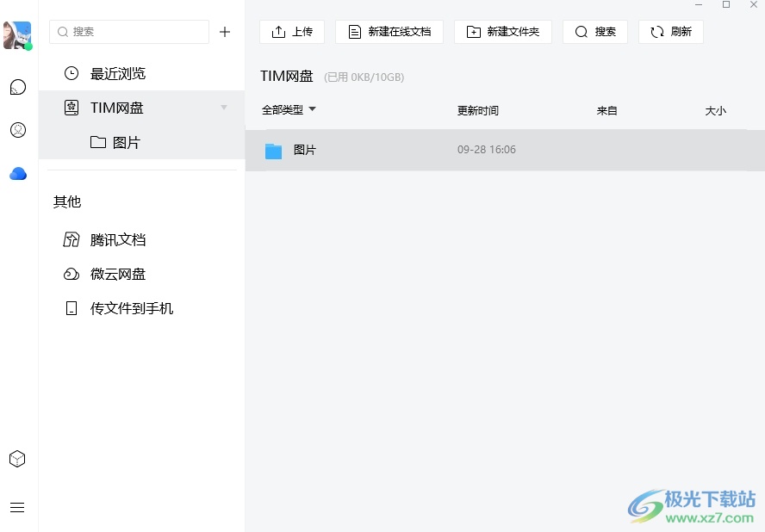This screenshot has height=532, width=765.
Task: Open the hamburger main menu icon
Action: point(17,507)
